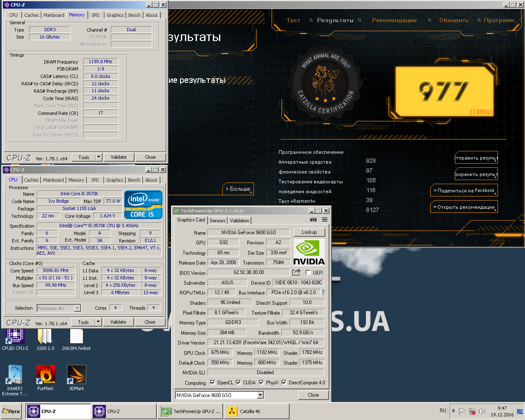
Task: Open 266384.hwbot file on desktop
Action: click(76, 340)
